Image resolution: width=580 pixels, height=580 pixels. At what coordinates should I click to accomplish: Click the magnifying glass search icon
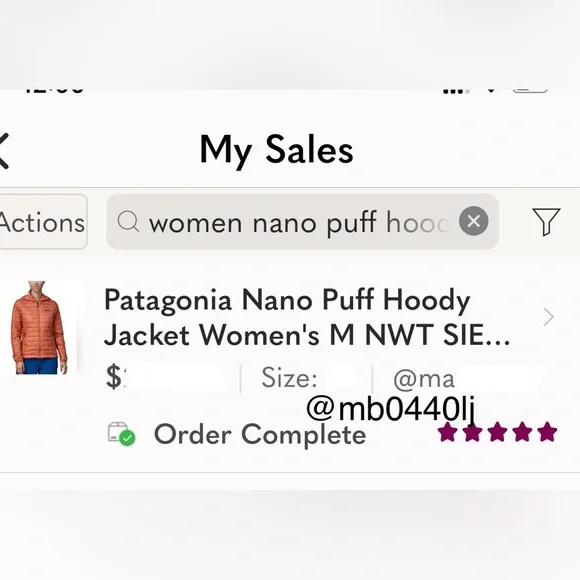(128, 222)
